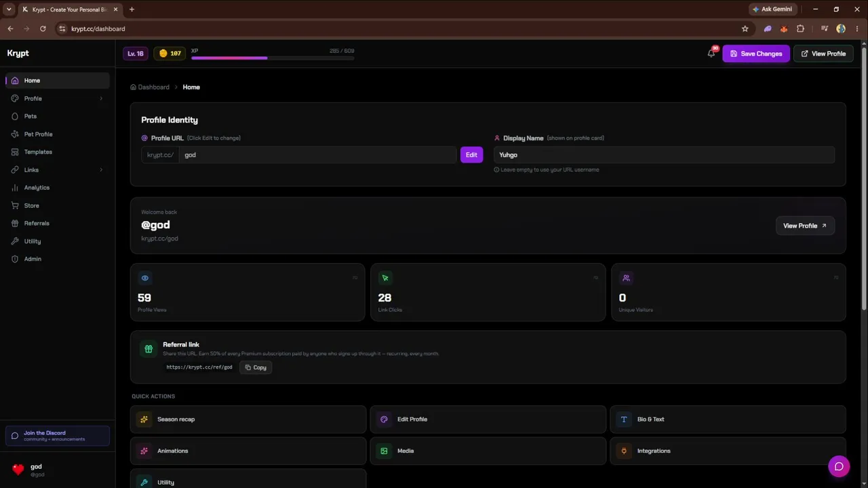
Task: Click the Referral link gift icon
Action: pos(149,348)
